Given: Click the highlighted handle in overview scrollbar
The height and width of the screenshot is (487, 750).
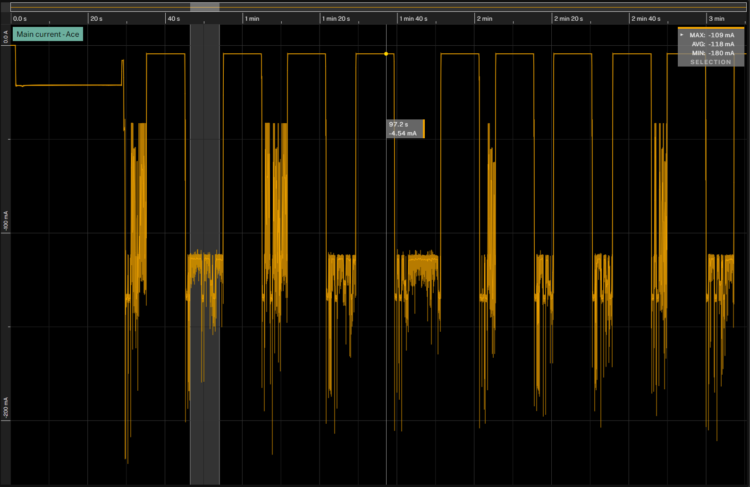Looking at the screenshot, I should (204, 6).
